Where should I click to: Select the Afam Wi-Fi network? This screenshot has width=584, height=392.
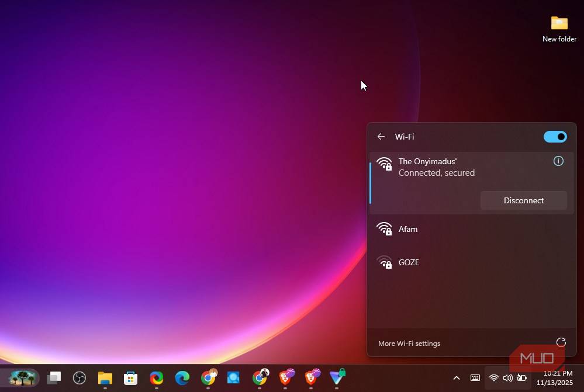[x=408, y=229]
